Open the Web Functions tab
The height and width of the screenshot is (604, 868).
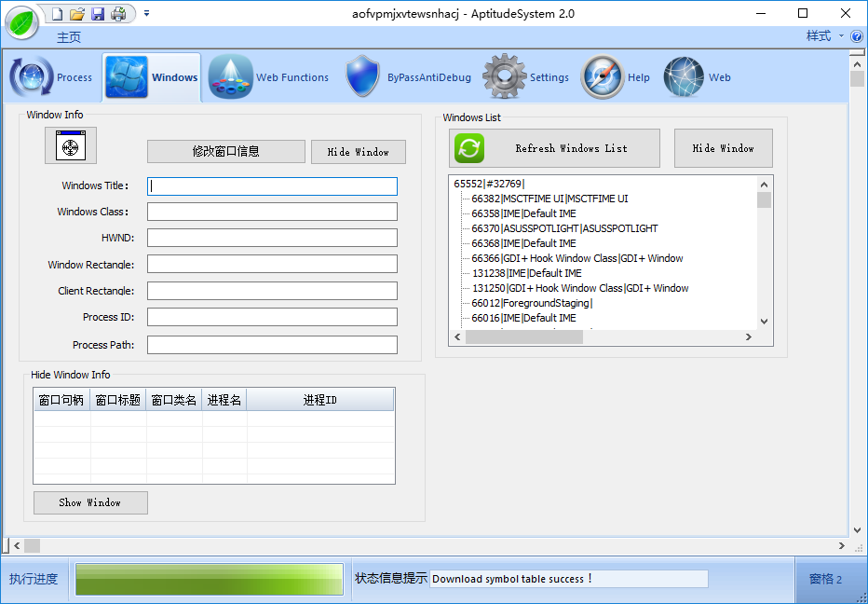pos(268,77)
